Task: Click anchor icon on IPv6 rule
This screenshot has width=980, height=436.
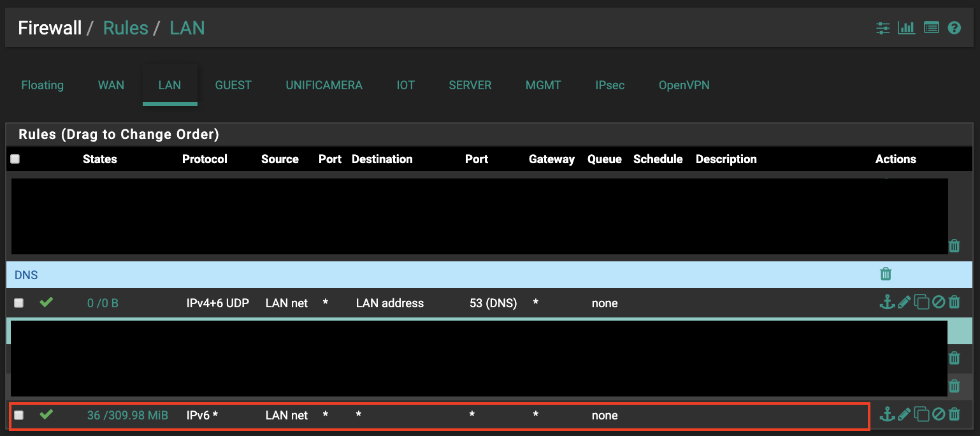Action: (x=886, y=415)
